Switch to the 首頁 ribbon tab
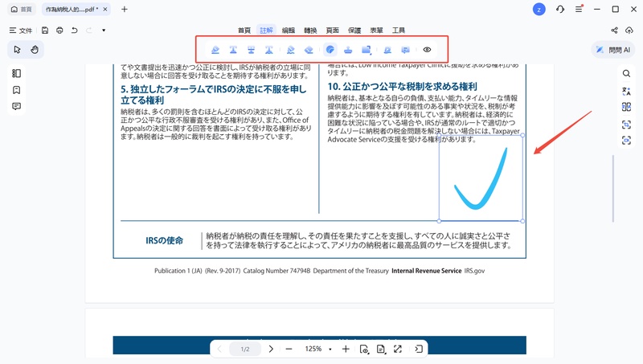This screenshot has height=364, width=643. 244,31
